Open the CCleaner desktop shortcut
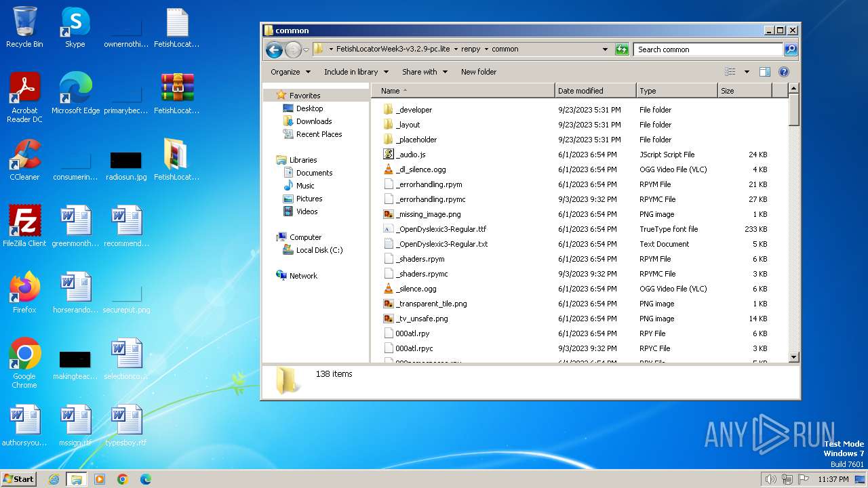Image resolution: width=868 pixels, height=488 pixels. click(24, 159)
